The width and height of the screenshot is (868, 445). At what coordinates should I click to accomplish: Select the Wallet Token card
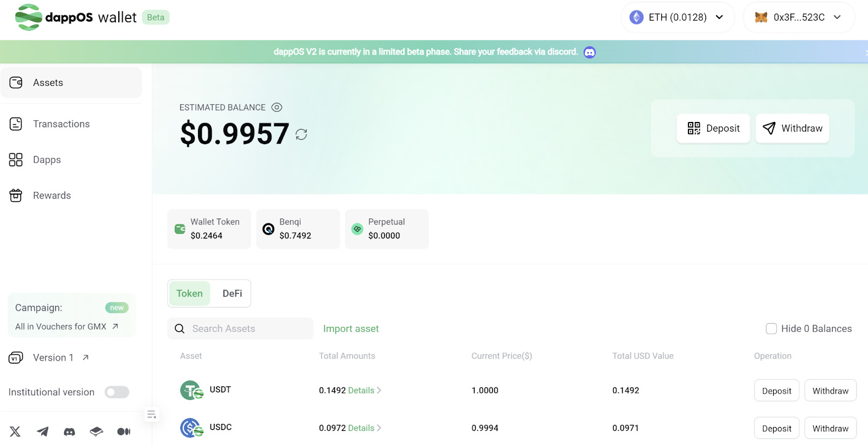point(209,229)
